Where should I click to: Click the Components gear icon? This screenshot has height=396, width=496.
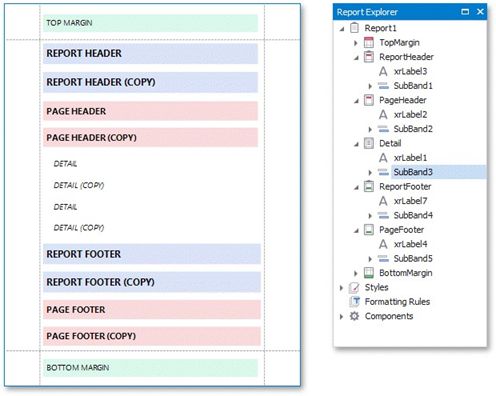[x=354, y=316]
